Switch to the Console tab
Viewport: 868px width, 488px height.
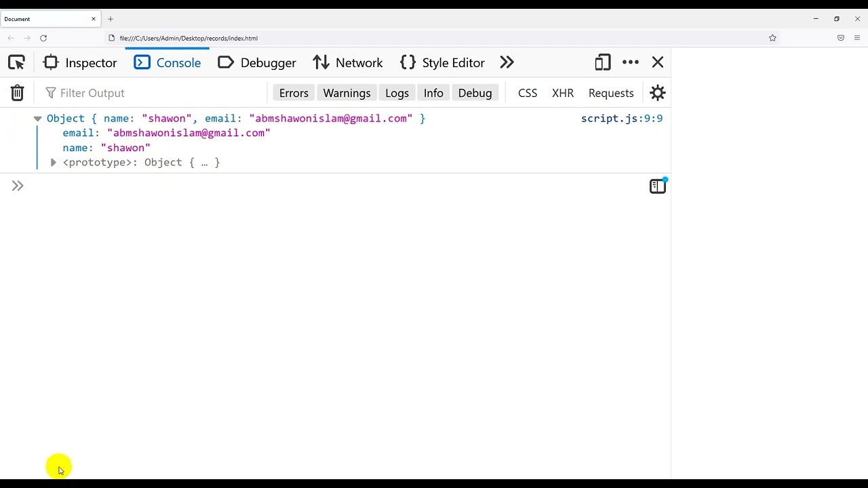pyautogui.click(x=167, y=62)
